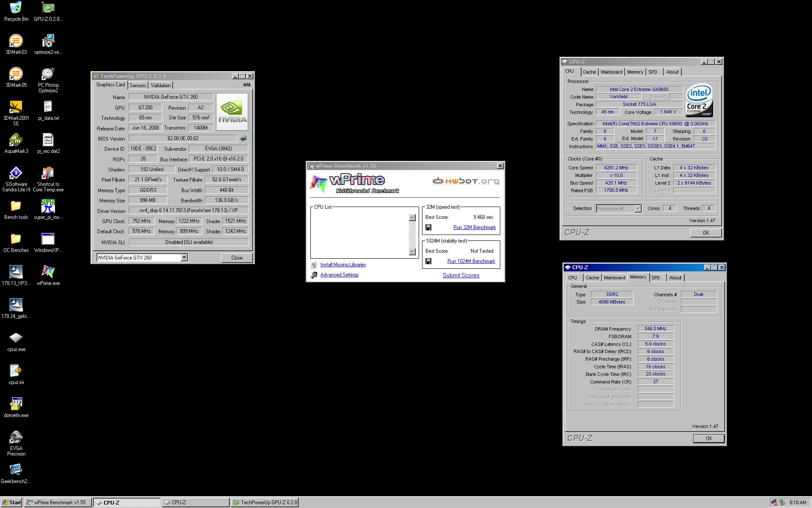
Task: Switch to the Sensors tab in GPU-Z
Action: (x=138, y=85)
